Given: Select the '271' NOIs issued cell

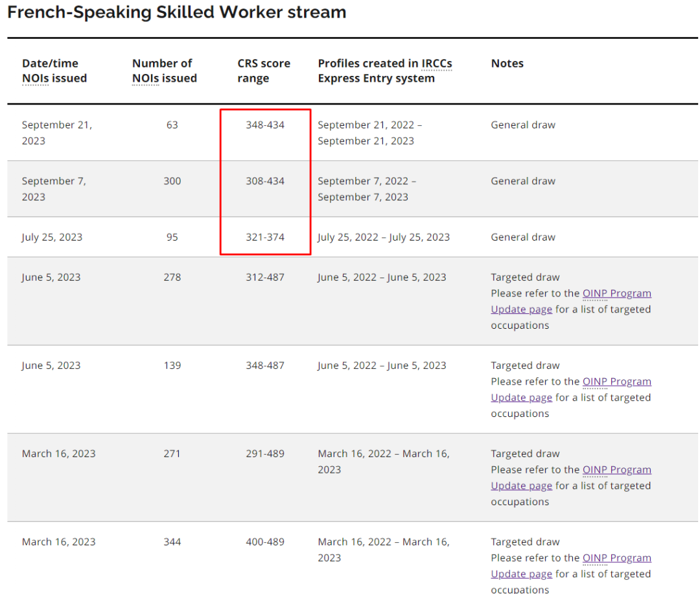Looking at the screenshot, I should 172,454.
